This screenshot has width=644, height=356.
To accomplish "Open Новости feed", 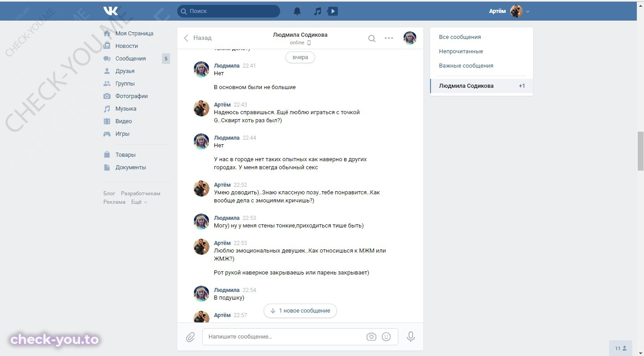I will tap(127, 46).
